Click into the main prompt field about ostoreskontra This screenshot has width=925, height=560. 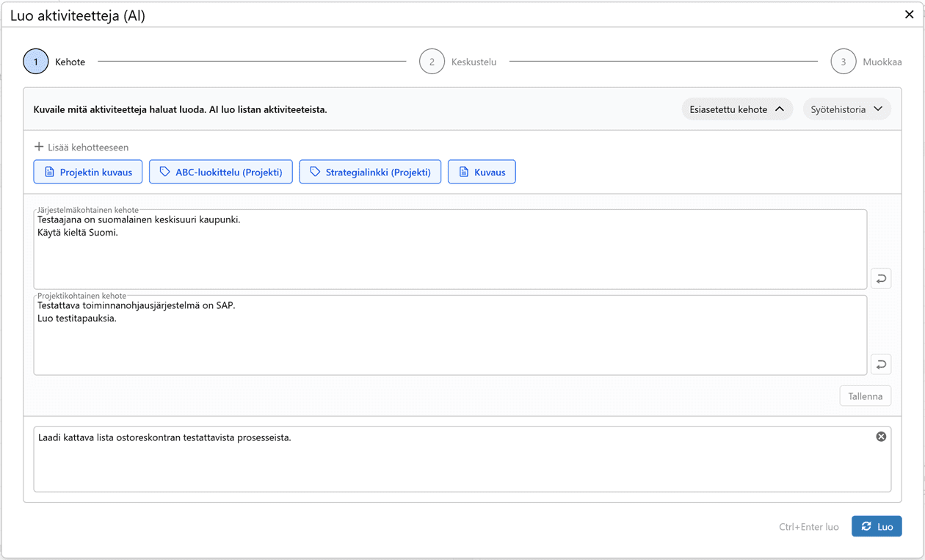449,462
